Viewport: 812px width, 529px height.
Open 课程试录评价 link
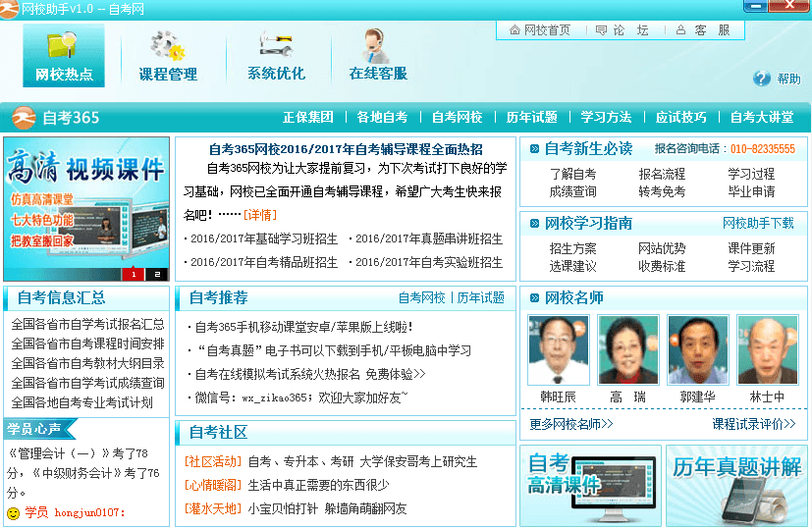pyautogui.click(x=753, y=424)
